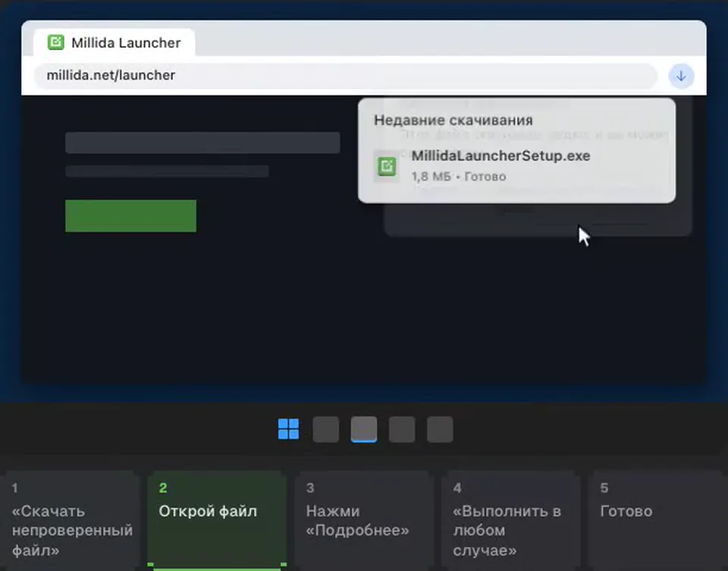728x571 pixels.
Task: Click the highlighted active taskbar app icon
Action: (364, 429)
